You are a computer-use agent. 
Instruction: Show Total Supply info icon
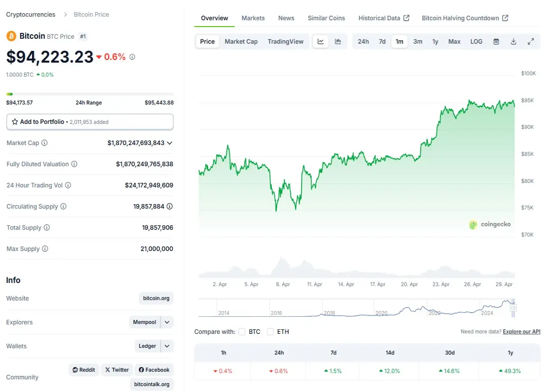[47, 228]
